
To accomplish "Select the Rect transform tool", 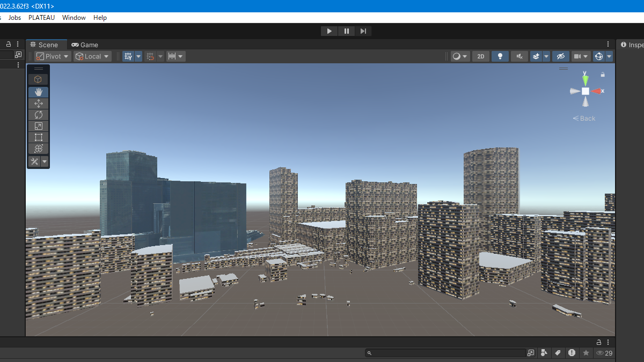I will [x=38, y=137].
